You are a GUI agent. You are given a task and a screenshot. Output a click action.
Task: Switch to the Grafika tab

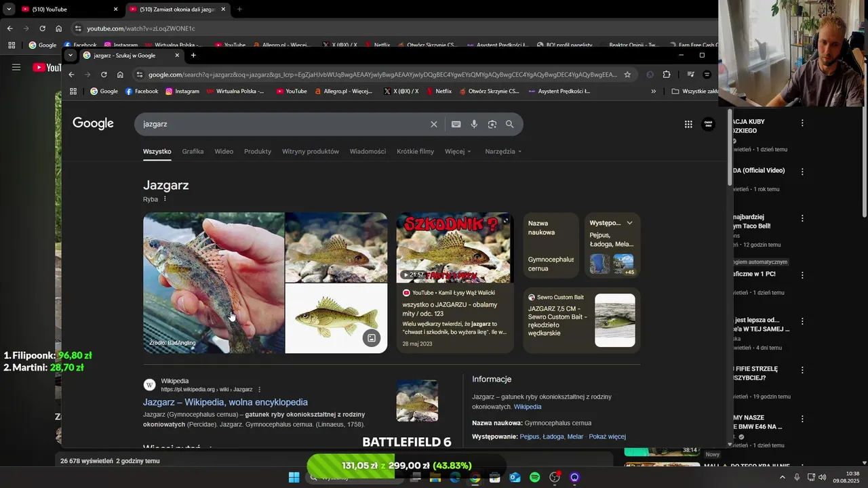pos(193,151)
